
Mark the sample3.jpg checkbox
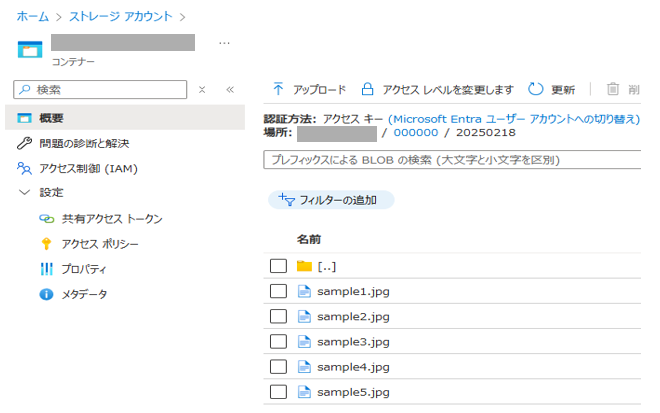tap(278, 341)
